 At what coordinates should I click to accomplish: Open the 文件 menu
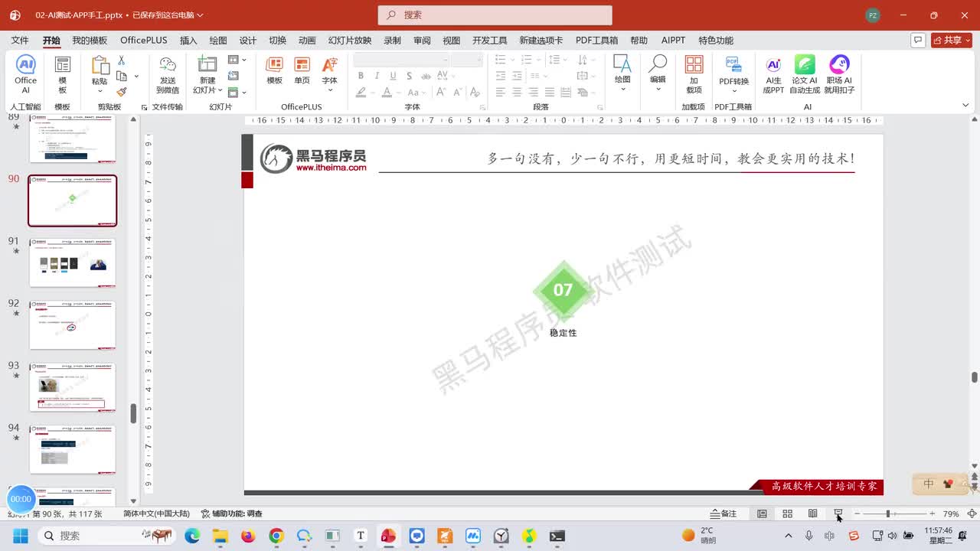click(x=20, y=41)
